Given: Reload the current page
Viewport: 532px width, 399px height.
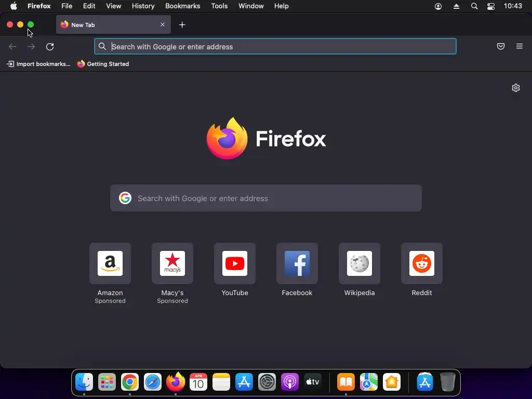Looking at the screenshot, I should (x=50, y=46).
